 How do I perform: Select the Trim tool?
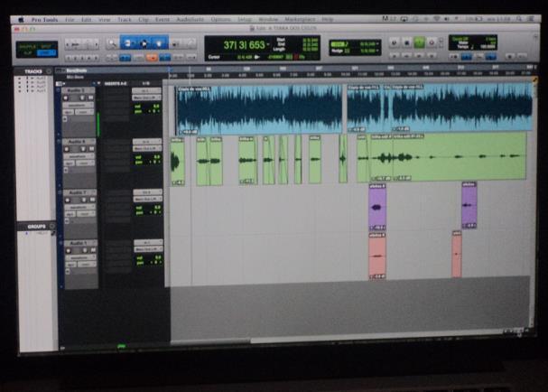pos(127,43)
